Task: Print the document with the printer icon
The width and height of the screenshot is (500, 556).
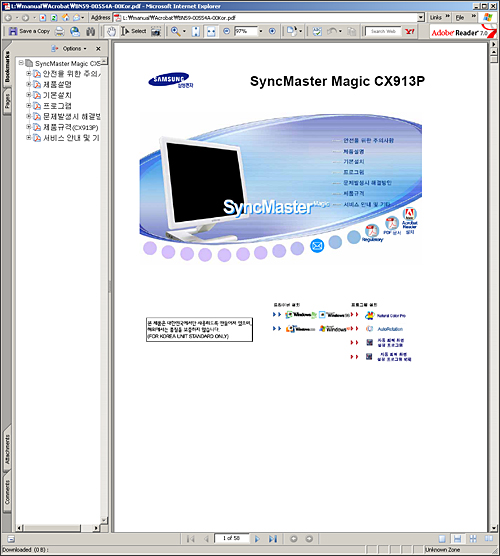Action: pyautogui.click(x=60, y=31)
